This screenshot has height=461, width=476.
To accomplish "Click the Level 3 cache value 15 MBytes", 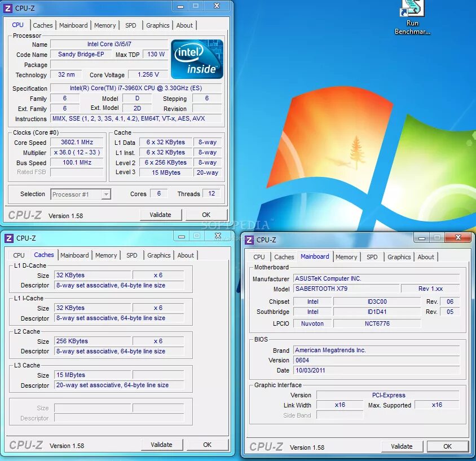I will pyautogui.click(x=166, y=172).
